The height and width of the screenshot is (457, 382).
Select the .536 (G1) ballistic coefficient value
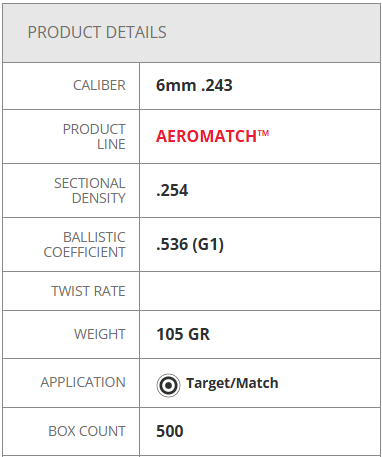pos(190,244)
